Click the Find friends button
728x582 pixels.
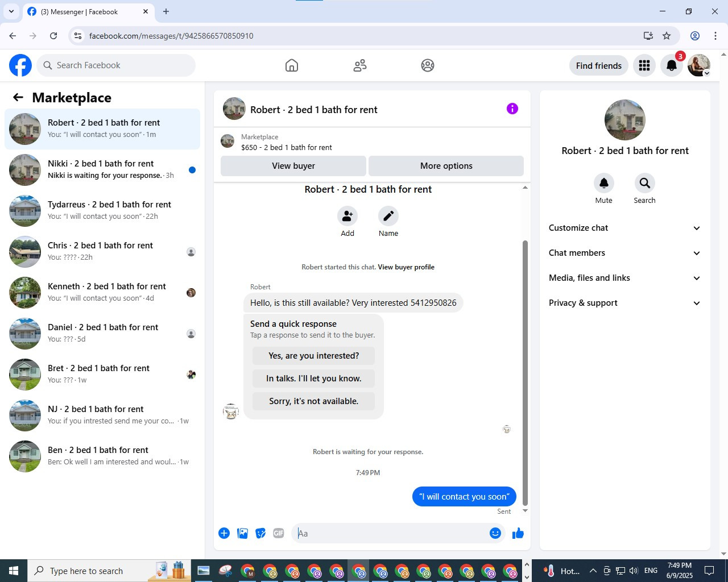click(x=599, y=65)
